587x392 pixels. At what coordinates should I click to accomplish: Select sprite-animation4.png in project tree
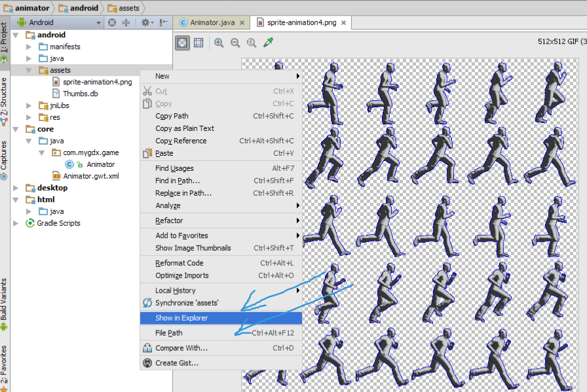point(97,82)
